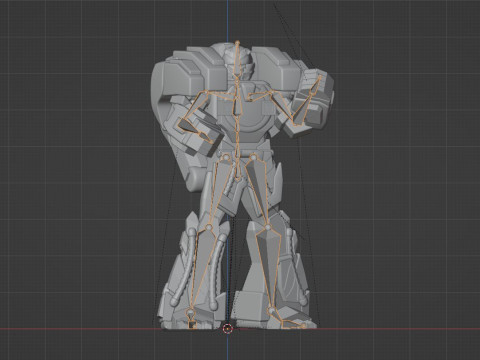Click the knee joint of the screen-right leg

(268, 227)
